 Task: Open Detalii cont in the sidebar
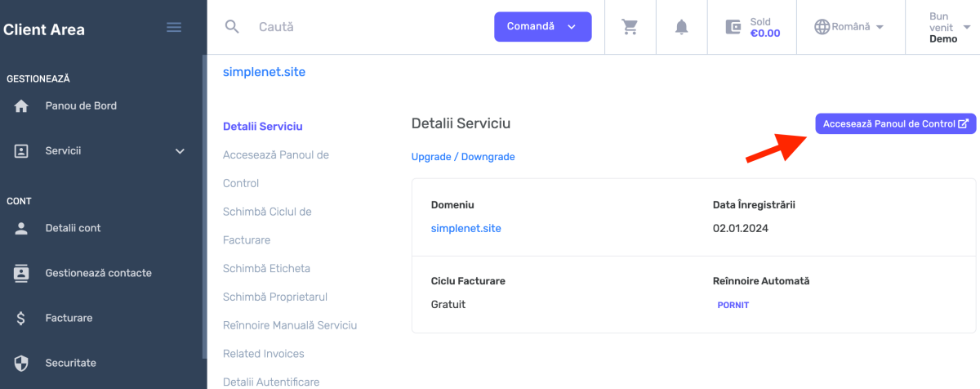73,228
